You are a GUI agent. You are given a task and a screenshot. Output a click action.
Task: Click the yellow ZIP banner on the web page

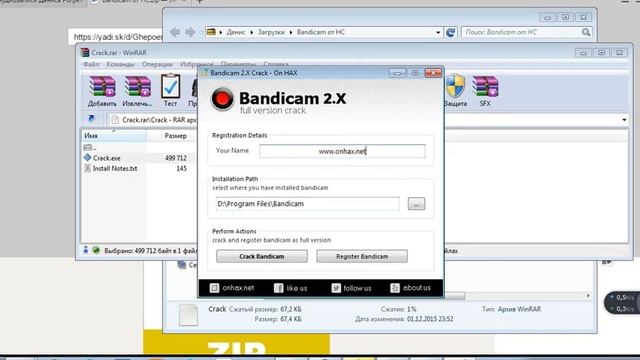pyautogui.click(x=236, y=342)
